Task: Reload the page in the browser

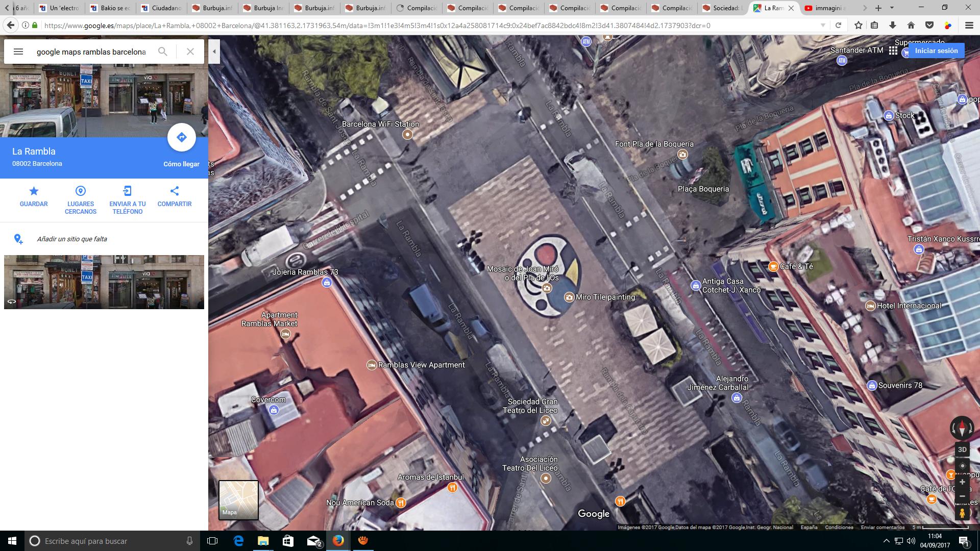Action: pyautogui.click(x=838, y=26)
